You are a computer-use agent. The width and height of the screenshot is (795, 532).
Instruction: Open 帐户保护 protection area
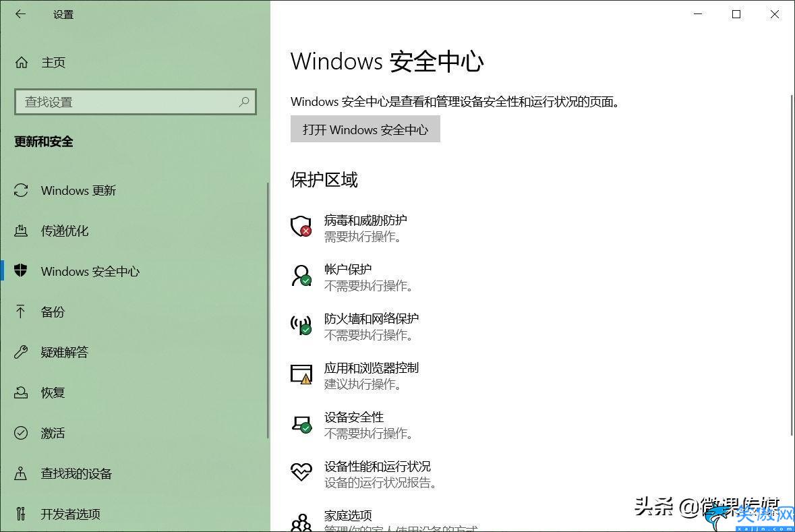352,277
